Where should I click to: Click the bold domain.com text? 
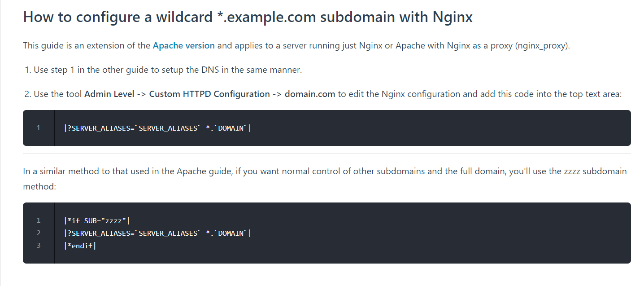309,94
